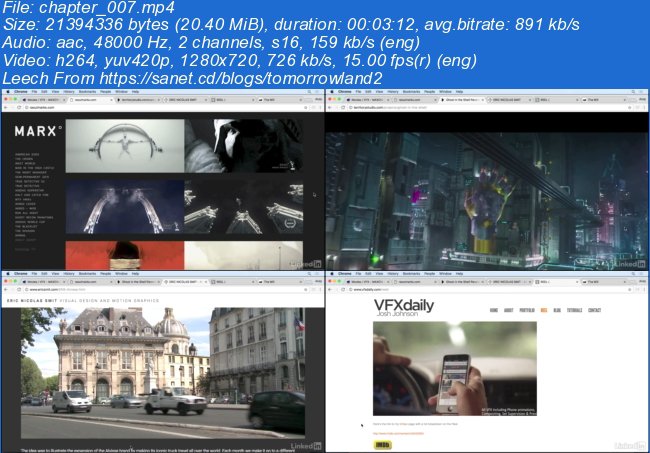This screenshot has width=650, height=453.
Task: Click the ERIC NICOLAS SMIT header text
Action: [32, 300]
